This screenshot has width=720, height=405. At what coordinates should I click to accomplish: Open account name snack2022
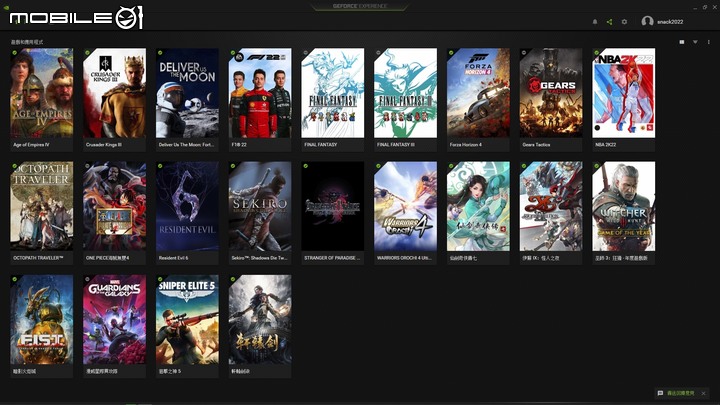(x=670, y=22)
